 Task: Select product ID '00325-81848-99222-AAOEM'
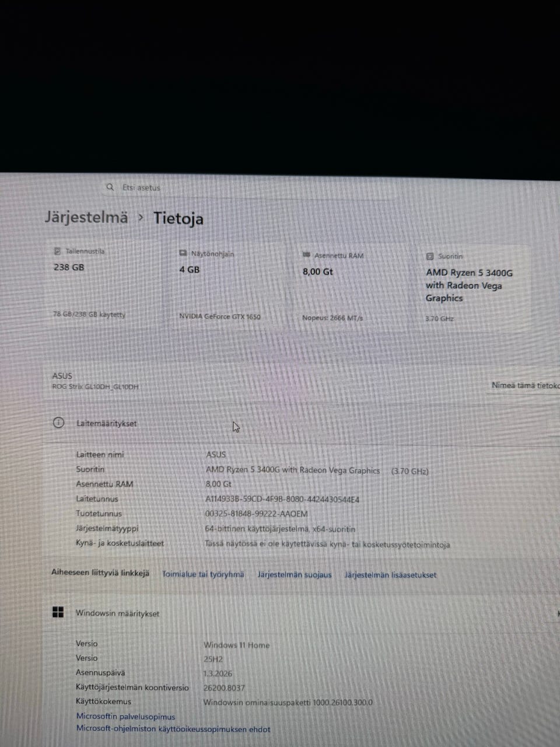click(256, 514)
